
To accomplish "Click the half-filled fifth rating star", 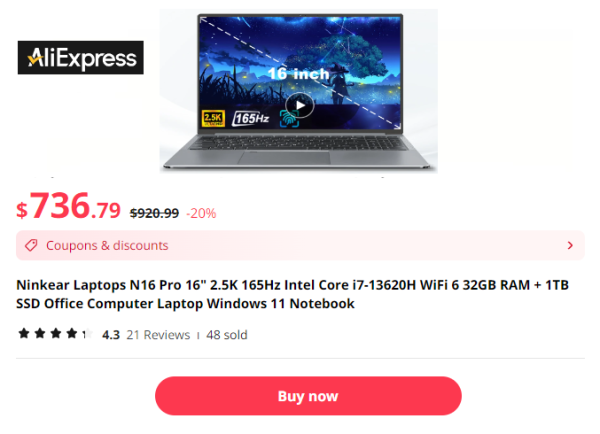I will (87, 333).
